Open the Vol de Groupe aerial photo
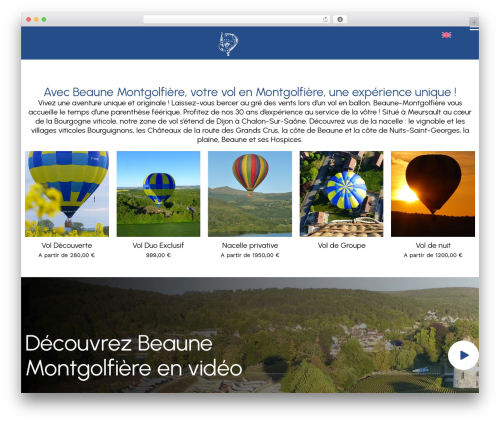The width and height of the screenshot is (500, 423). pos(341,194)
